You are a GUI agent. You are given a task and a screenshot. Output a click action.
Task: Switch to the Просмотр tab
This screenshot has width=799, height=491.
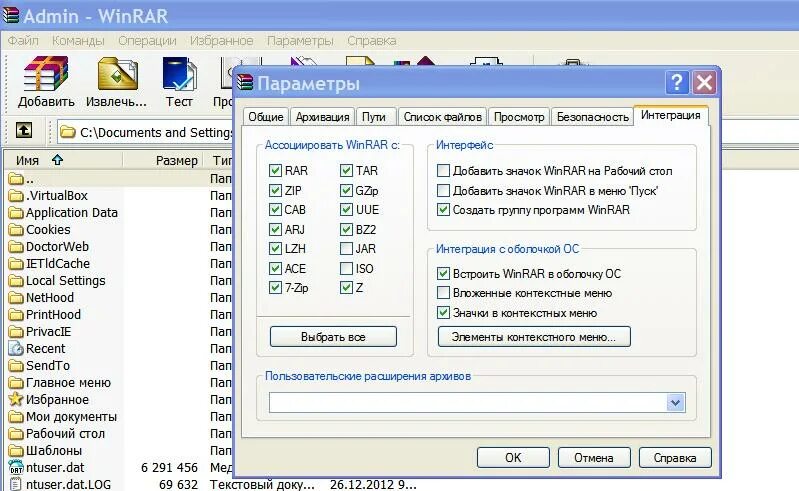coord(519,117)
